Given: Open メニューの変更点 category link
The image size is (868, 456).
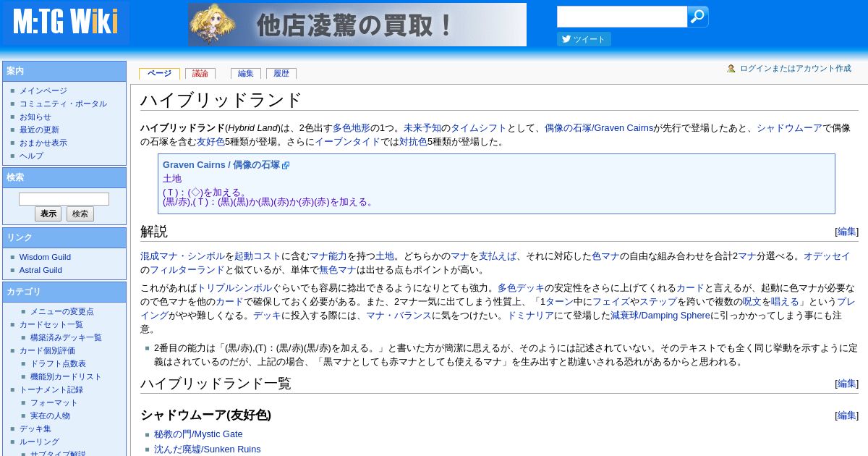Looking at the screenshot, I should 61,311.
